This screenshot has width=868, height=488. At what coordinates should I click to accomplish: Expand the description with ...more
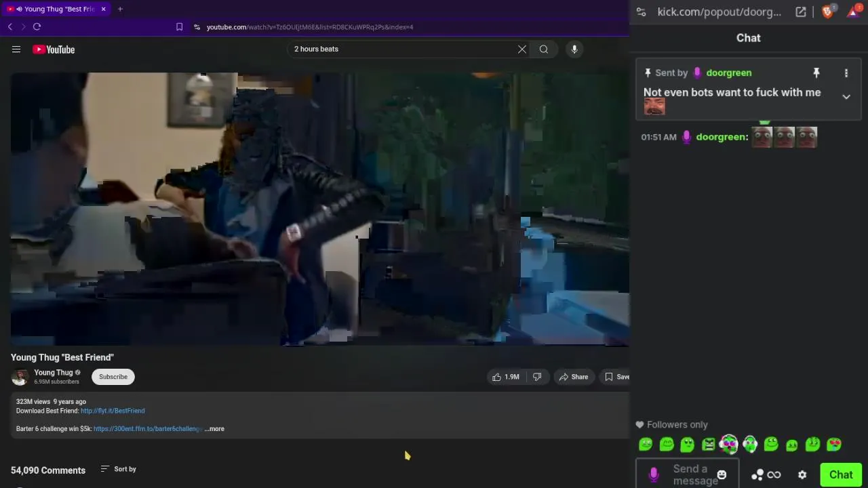214,429
